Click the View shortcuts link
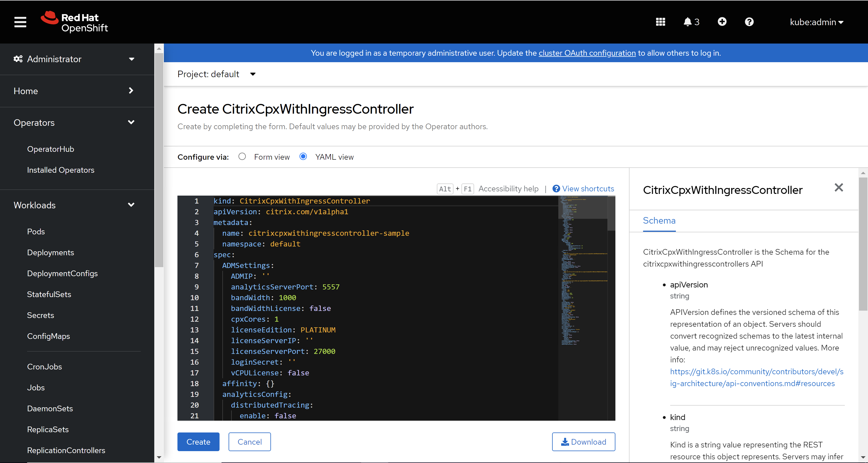868x463 pixels. click(588, 189)
